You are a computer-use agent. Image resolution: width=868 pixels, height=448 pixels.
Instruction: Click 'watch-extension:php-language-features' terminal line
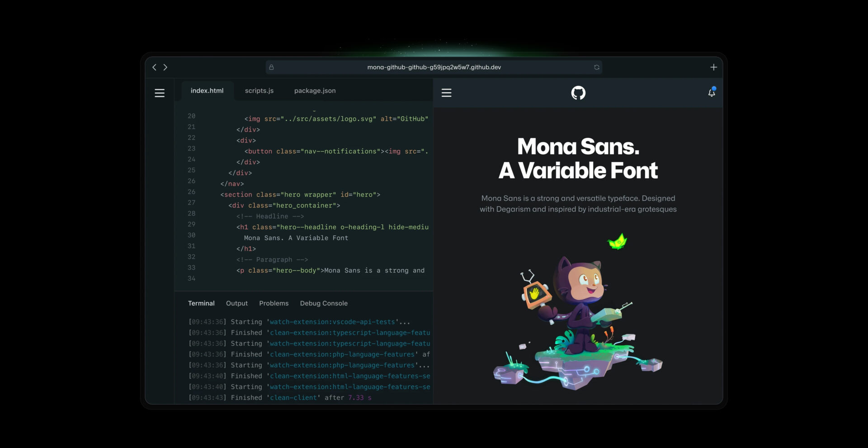[309, 365]
